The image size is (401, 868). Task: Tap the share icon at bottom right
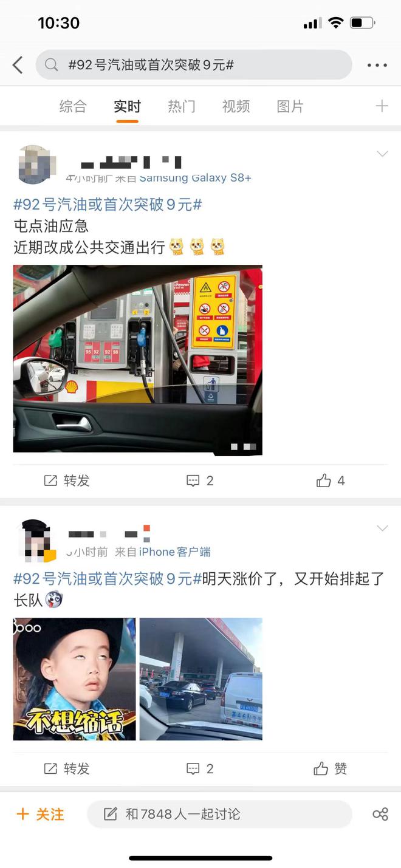pos(380,814)
